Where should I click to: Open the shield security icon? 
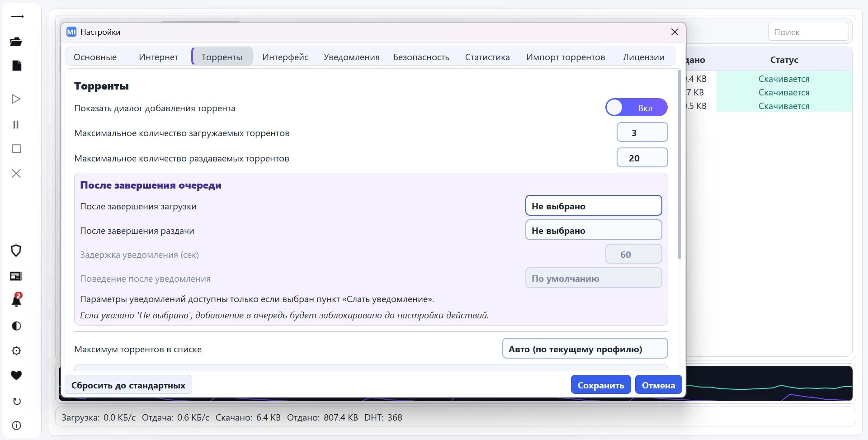[16, 251]
